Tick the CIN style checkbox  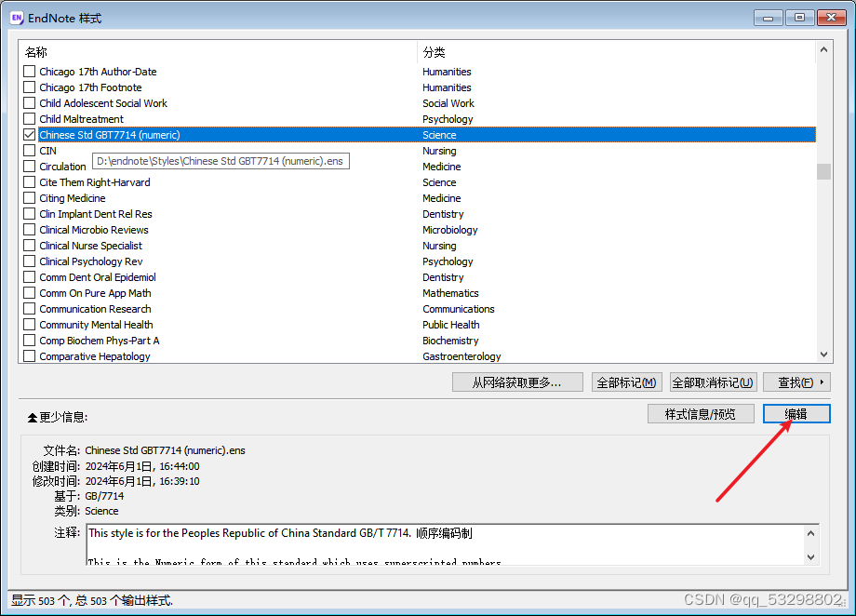[x=30, y=151]
